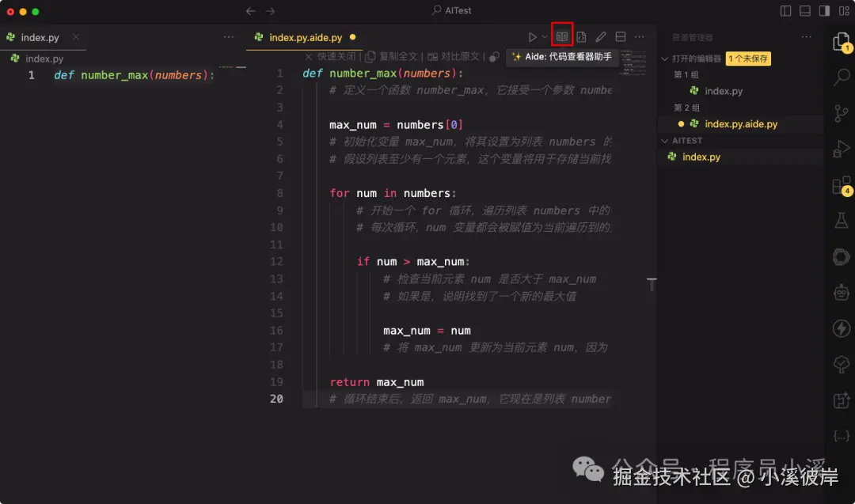Open Extensions view showing 4 updates badge
The image size is (855, 504).
pyautogui.click(x=839, y=187)
